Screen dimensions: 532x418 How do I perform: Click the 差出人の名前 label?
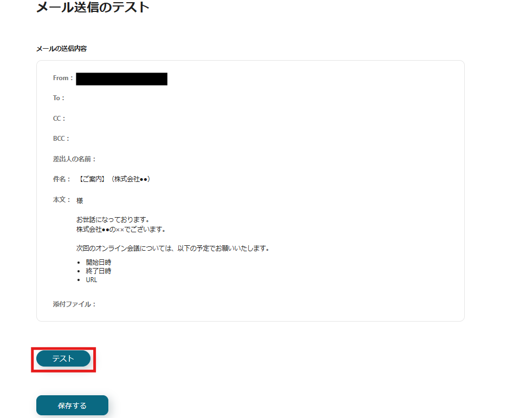click(x=75, y=159)
